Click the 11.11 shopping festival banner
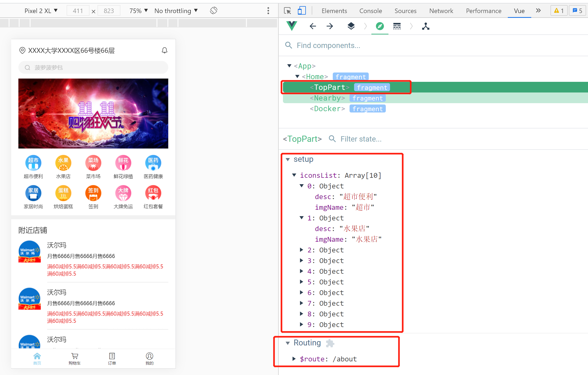This screenshot has height=375, width=588. tap(93, 113)
